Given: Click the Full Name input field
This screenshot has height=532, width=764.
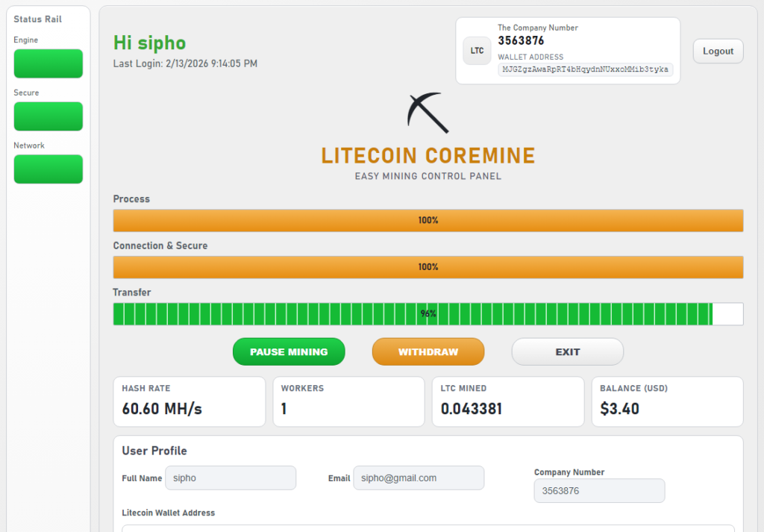Looking at the screenshot, I should coord(230,478).
